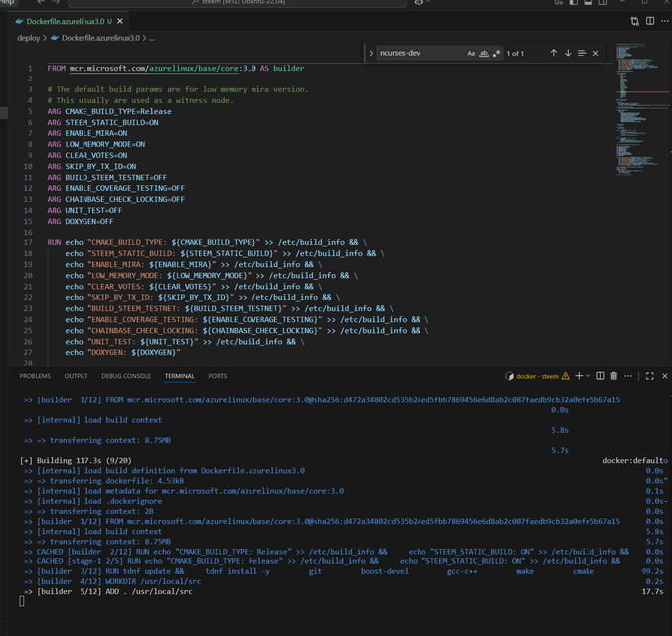Click ARG UNIT_TEST=OFF line
Screen dimensions: 672x636
pos(84,210)
